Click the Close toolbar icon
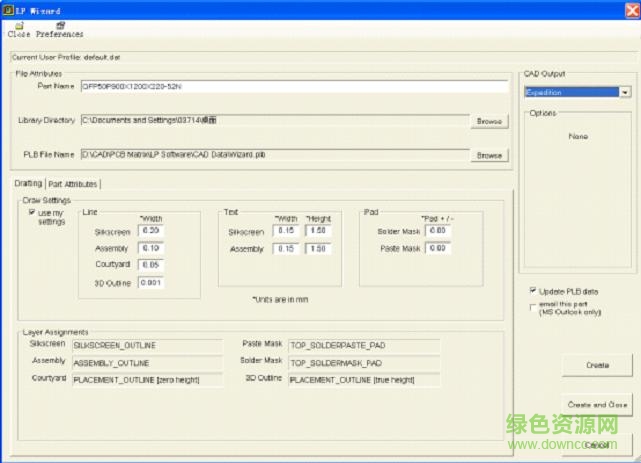 tap(18, 28)
